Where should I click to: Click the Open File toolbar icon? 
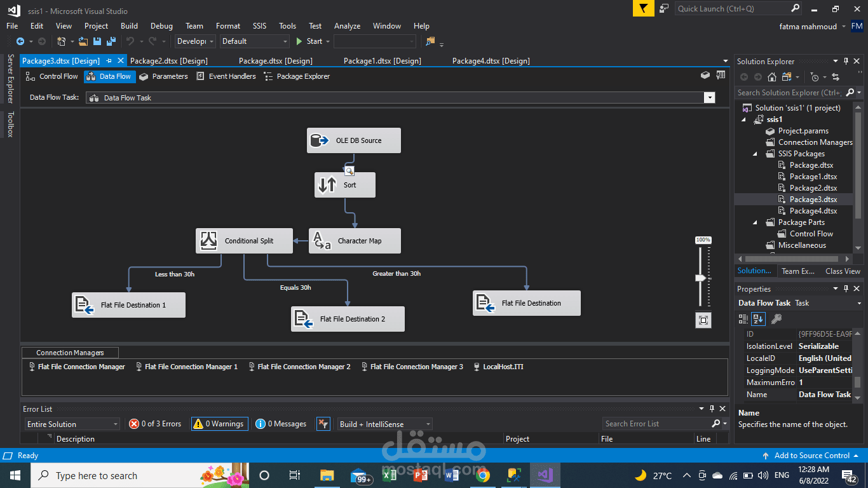click(x=83, y=41)
